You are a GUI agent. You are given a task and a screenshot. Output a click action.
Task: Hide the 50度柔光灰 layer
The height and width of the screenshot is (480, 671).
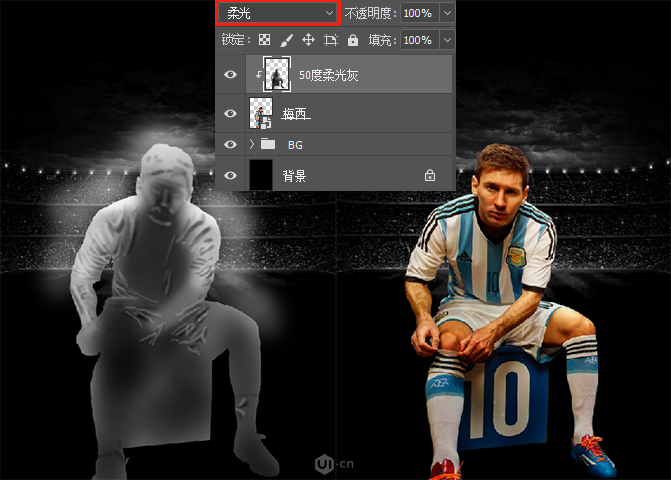[230, 74]
